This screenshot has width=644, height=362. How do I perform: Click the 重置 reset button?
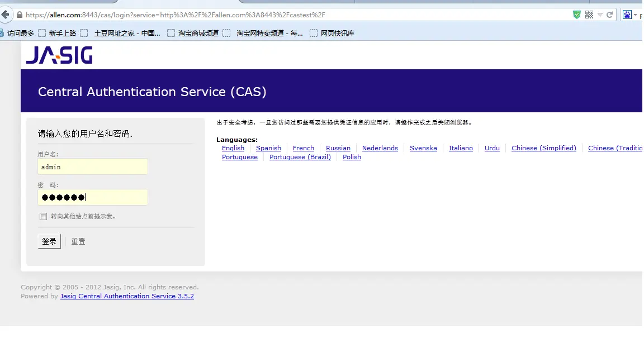click(78, 241)
